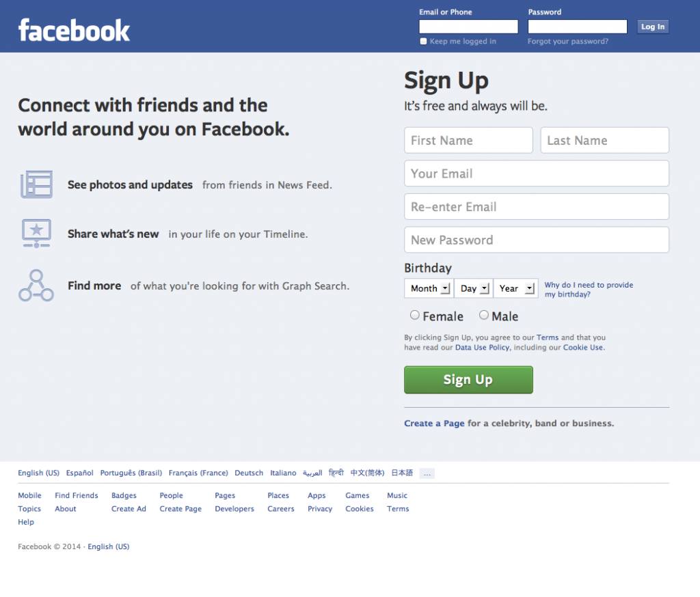700x597 pixels.
Task: Click the Graph Search icon
Action: tap(36, 286)
